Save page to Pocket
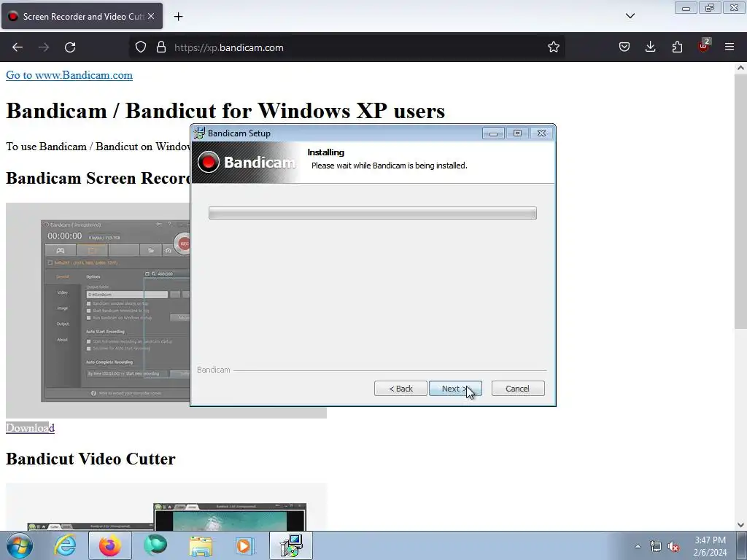The image size is (747, 560). tap(624, 47)
